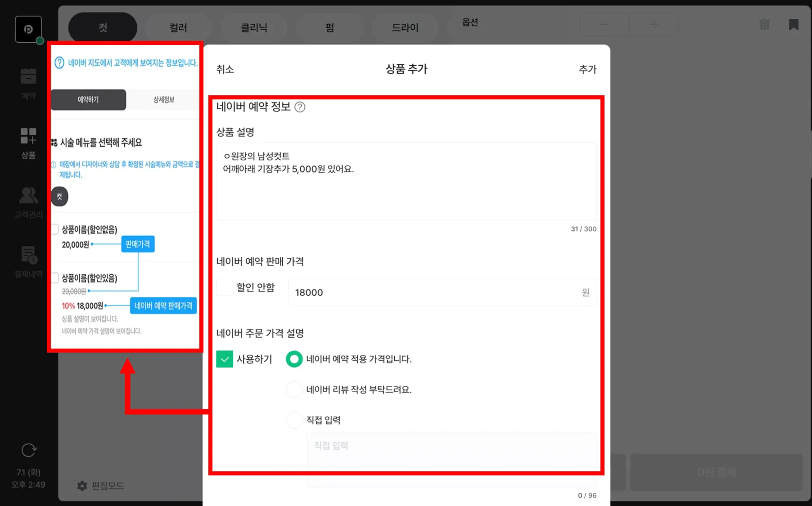Click the 옵션 label at top
This screenshot has height=506, width=812.
tap(470, 22)
